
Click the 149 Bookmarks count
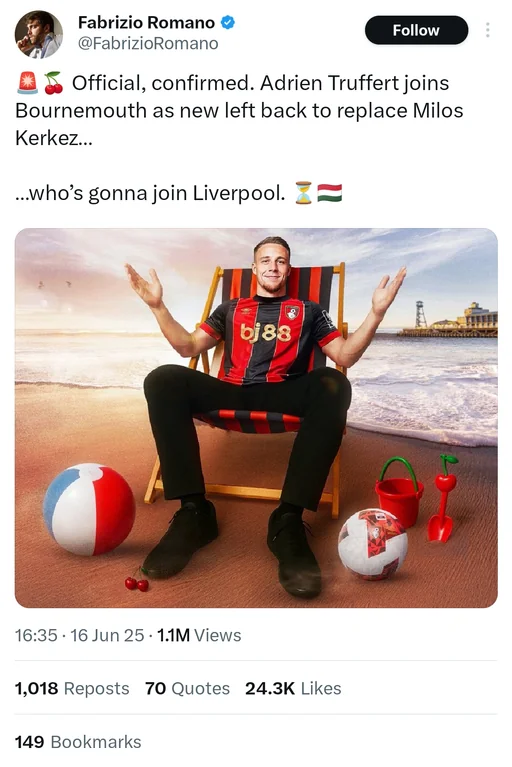coord(78,742)
